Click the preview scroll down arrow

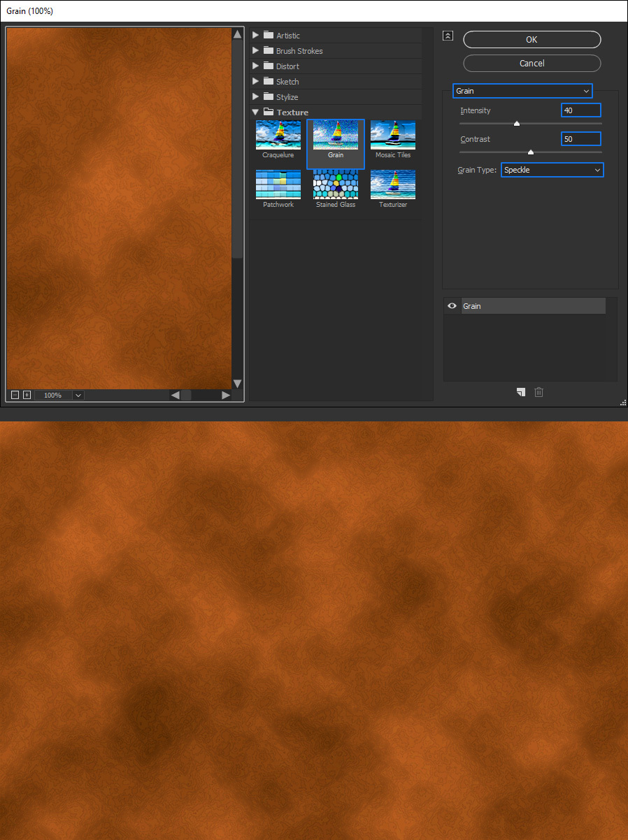point(237,384)
